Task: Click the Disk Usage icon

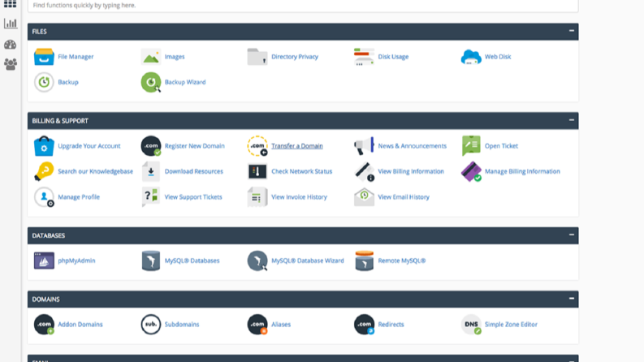Action: [x=364, y=57]
